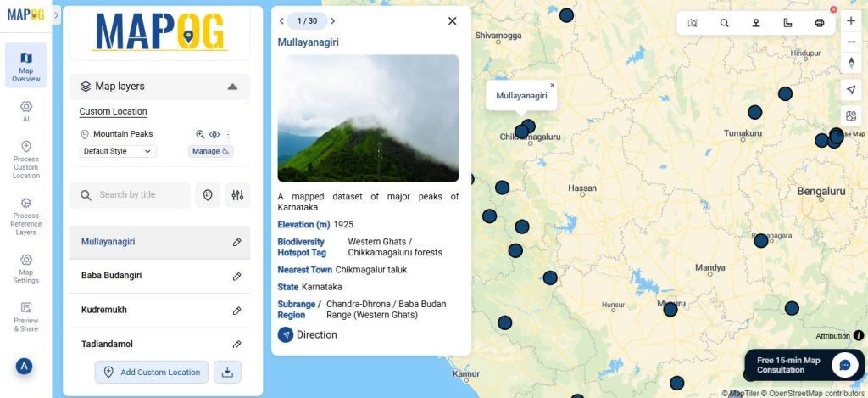Click the print map icon

[820, 23]
